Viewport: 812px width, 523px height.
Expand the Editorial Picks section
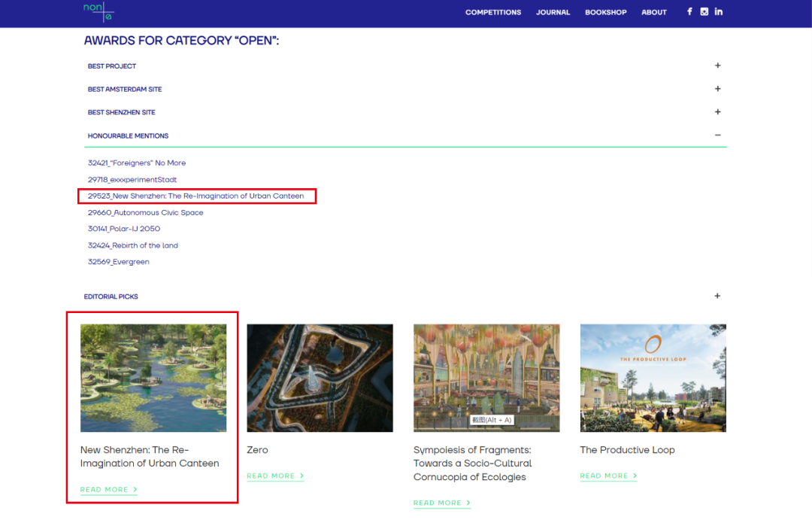717,296
